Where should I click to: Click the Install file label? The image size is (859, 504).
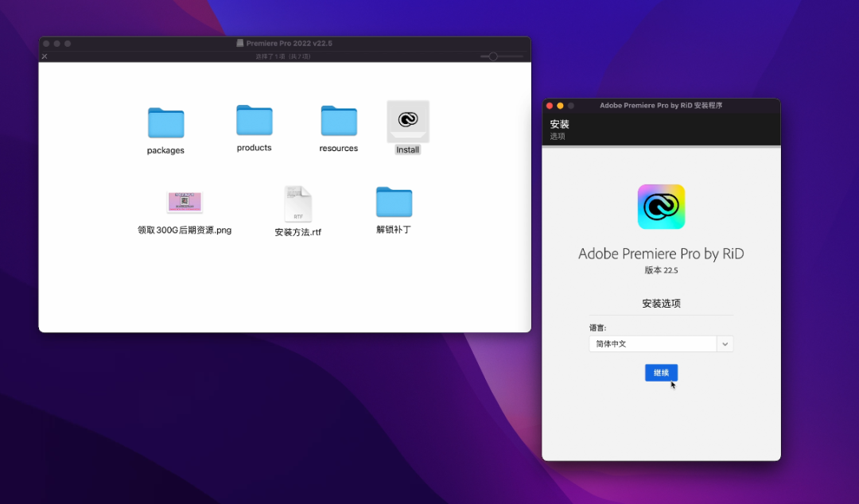[x=407, y=149]
